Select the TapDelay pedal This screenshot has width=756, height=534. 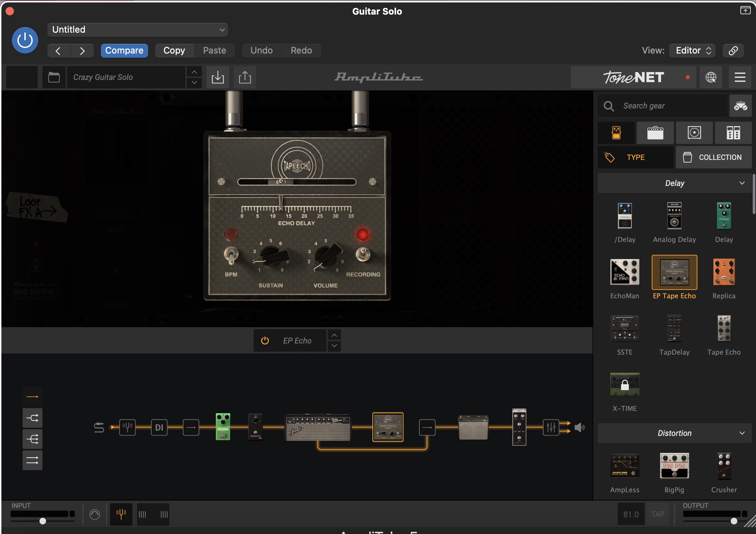(674, 328)
